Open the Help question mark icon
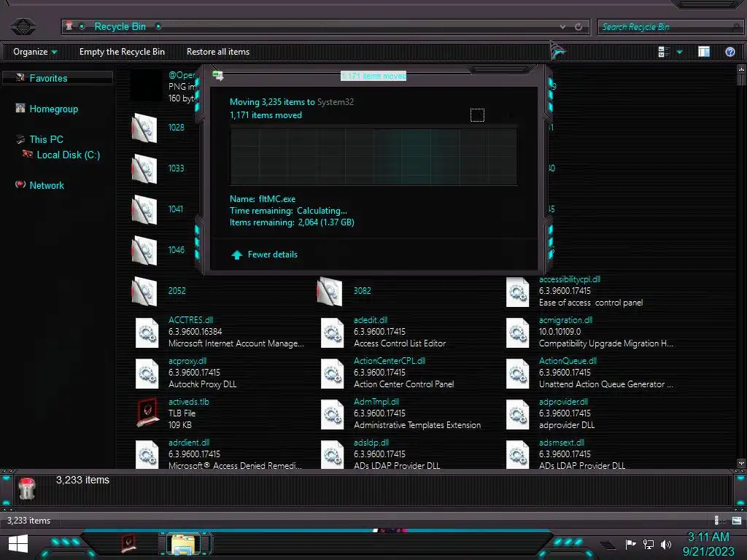The image size is (747, 560). click(729, 52)
